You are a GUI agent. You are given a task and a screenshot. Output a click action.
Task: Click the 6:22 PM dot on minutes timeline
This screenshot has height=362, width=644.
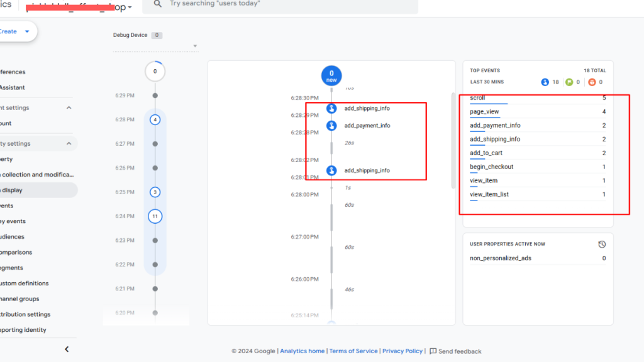155,265
